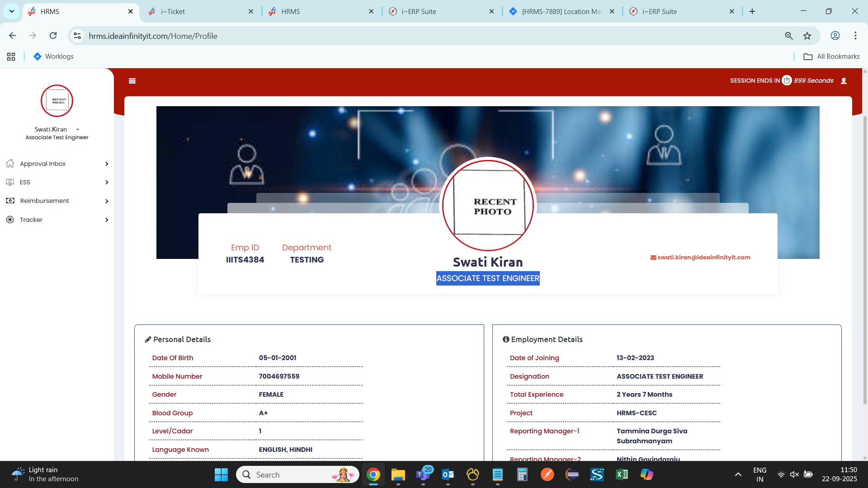
Task: Click the large Recent Photo profile picture
Action: (488, 204)
